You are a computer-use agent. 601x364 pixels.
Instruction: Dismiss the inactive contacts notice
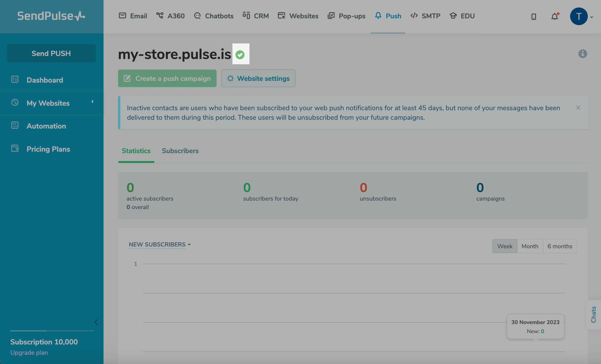[x=578, y=108]
